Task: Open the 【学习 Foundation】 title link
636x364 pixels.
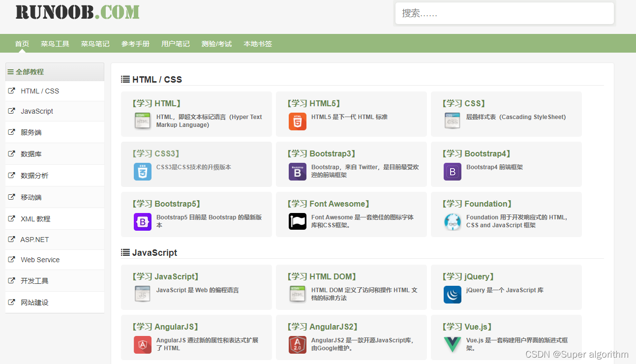Action: click(477, 204)
